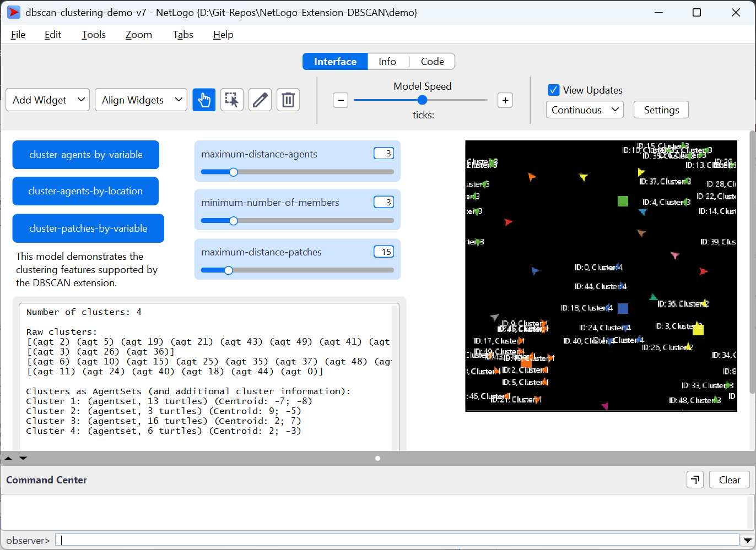Open the Continuous update mode dropdown
Image resolution: width=756 pixels, height=550 pixels.
tap(585, 110)
